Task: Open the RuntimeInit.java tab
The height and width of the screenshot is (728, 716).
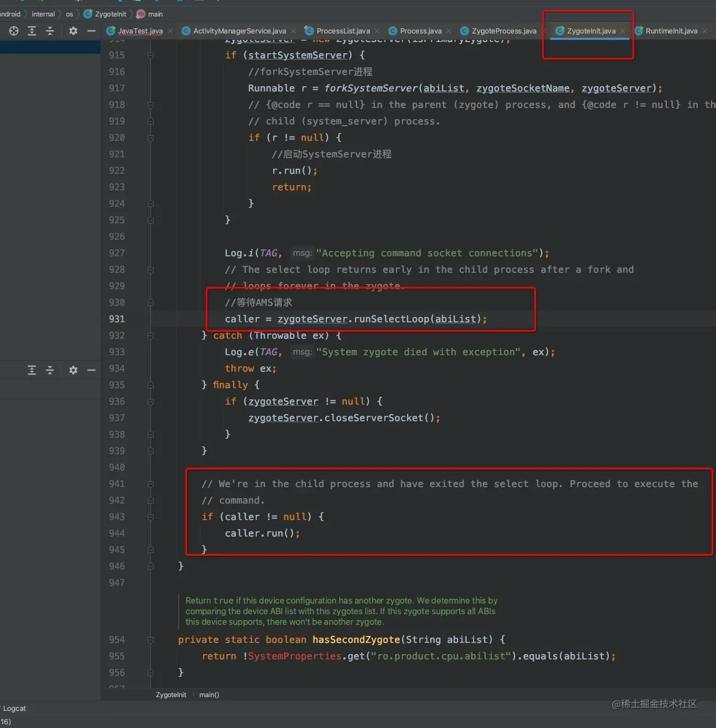Action: coord(671,31)
